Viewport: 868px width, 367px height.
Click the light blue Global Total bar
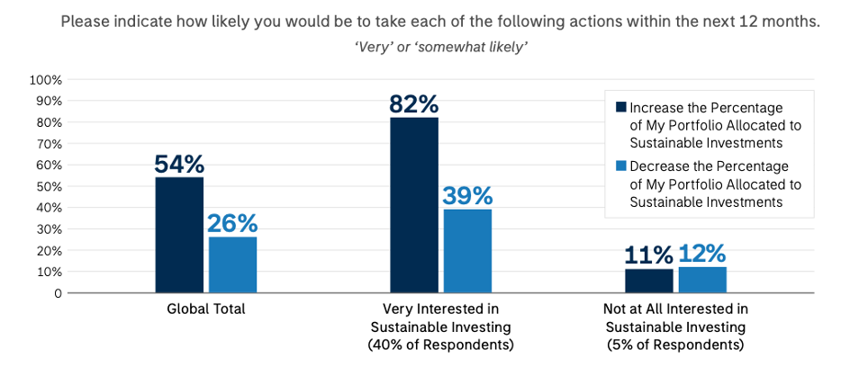coord(233,264)
